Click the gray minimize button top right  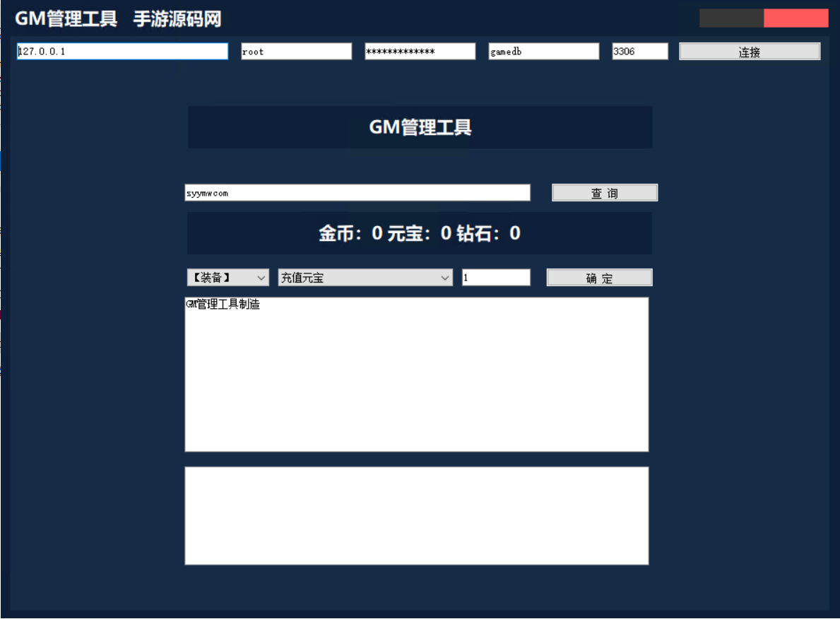coord(731,17)
